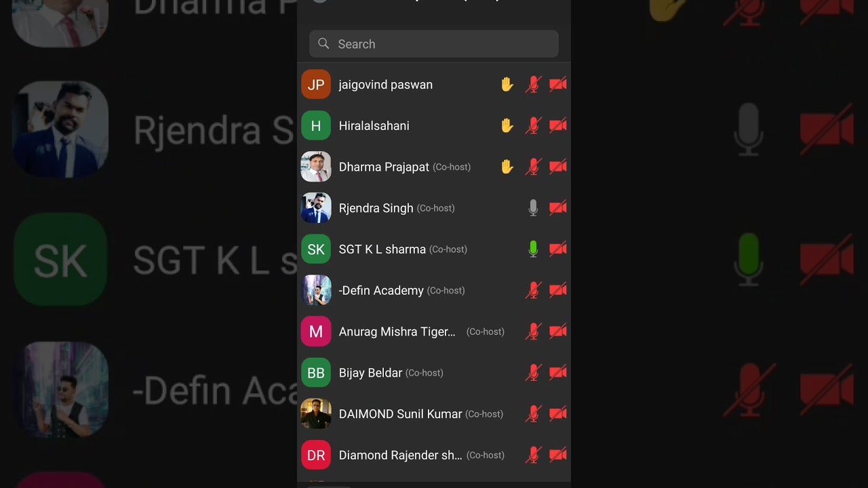The width and height of the screenshot is (868, 488).
Task: Click muted mic of Anurag Mishra Tiger
Action: [x=533, y=331]
